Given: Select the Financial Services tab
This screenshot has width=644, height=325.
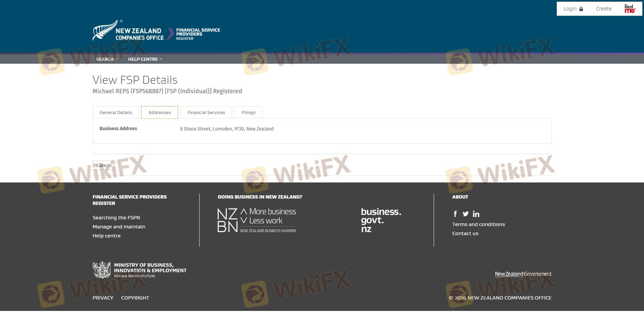Looking at the screenshot, I should (206, 113).
